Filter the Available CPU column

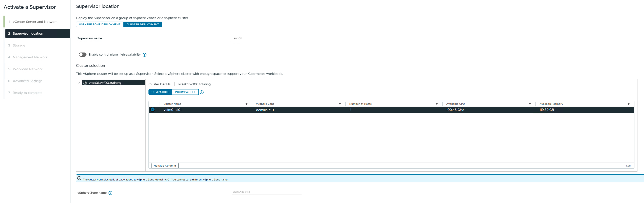tap(530, 104)
